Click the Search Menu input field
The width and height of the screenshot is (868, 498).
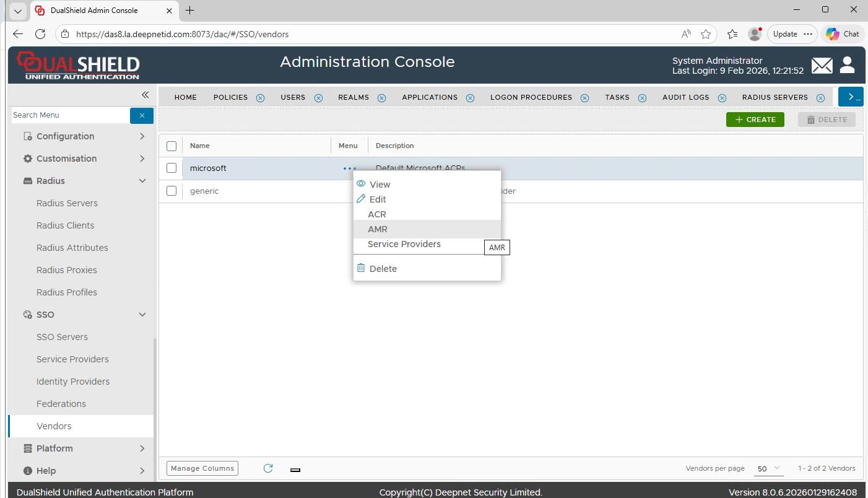click(x=69, y=115)
